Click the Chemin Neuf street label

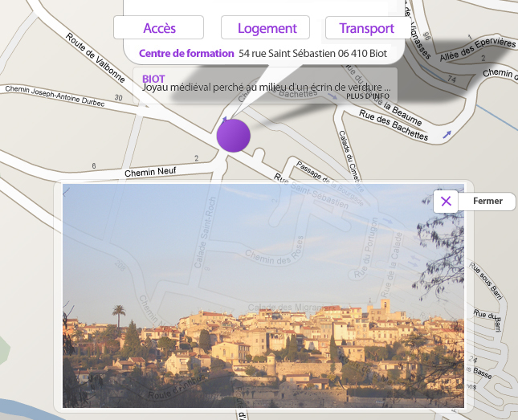[x=150, y=173]
